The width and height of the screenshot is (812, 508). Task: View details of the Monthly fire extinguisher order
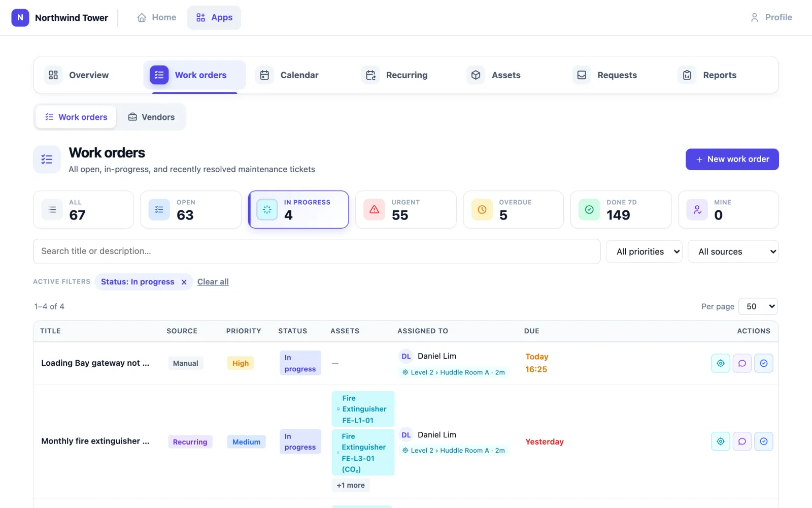tap(720, 441)
